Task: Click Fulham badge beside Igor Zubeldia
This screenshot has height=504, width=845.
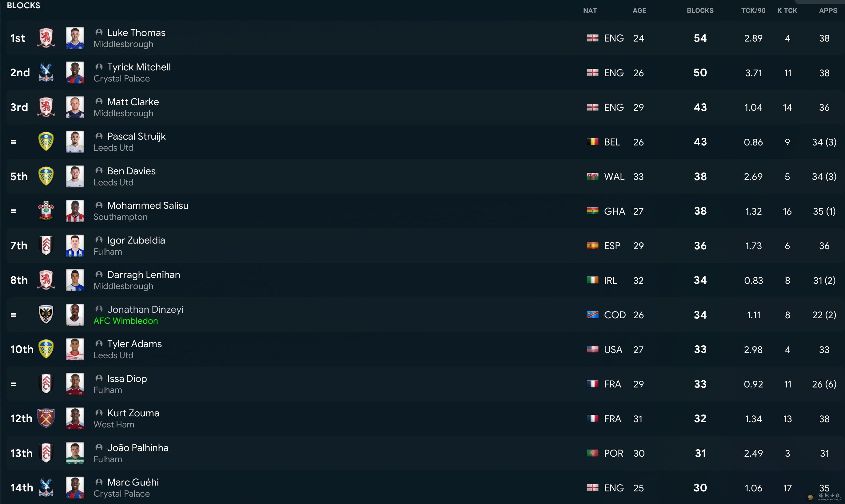Action: (46, 246)
